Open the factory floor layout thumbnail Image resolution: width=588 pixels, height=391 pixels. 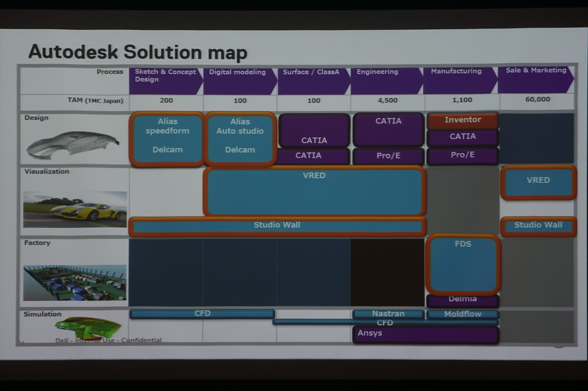(x=75, y=282)
